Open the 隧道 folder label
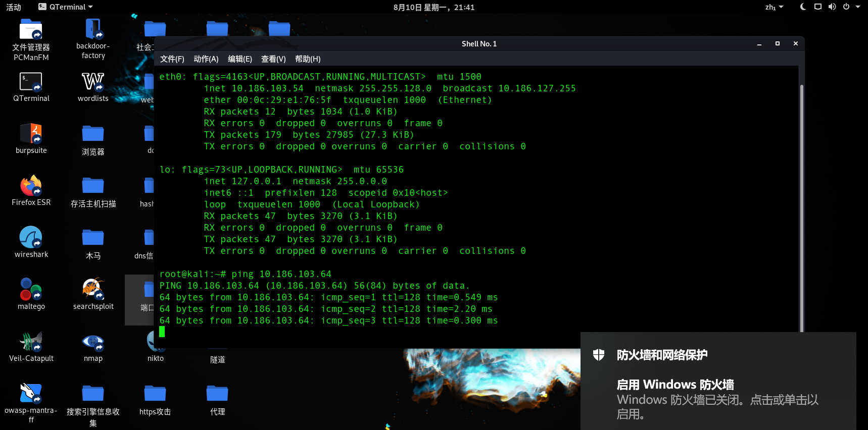Screen dimensions: 868x430 [x=218, y=360]
